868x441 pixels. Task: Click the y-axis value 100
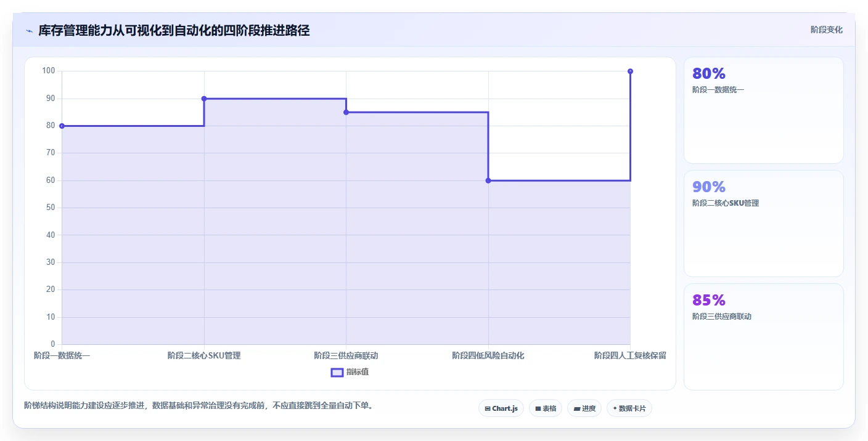tap(49, 71)
